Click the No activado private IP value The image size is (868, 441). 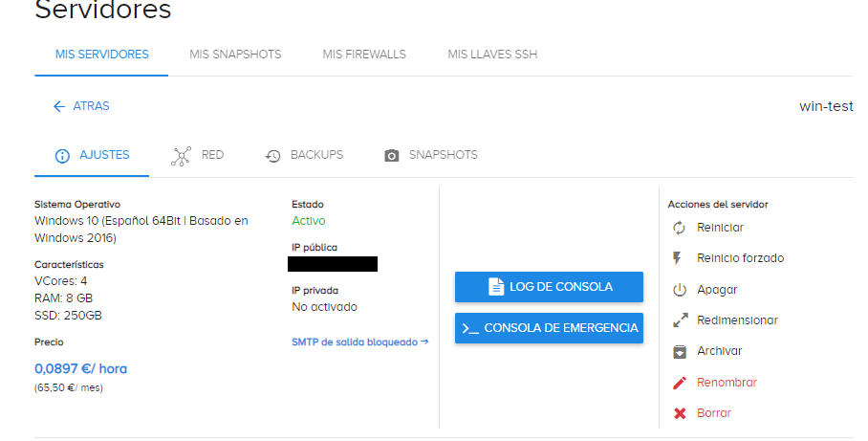324,307
